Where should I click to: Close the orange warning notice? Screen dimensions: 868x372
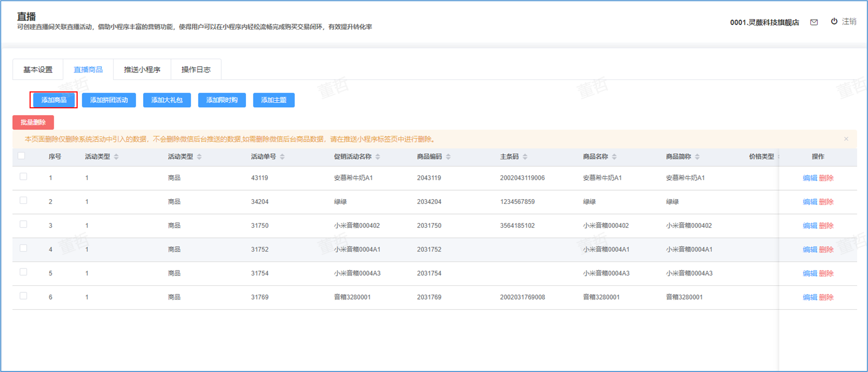pos(846,139)
